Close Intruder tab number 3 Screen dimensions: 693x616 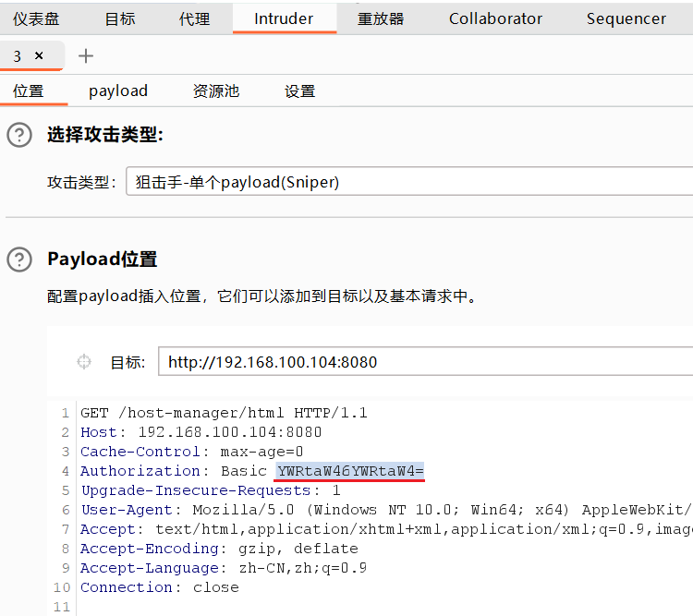pyautogui.click(x=39, y=56)
